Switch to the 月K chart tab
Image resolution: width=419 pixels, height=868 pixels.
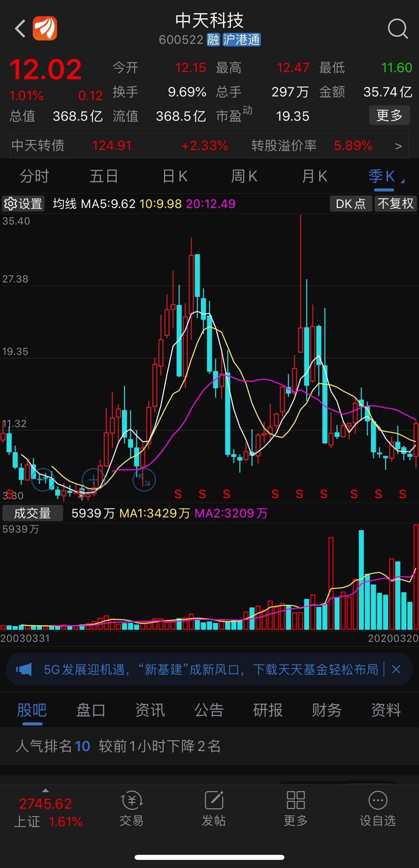(314, 176)
